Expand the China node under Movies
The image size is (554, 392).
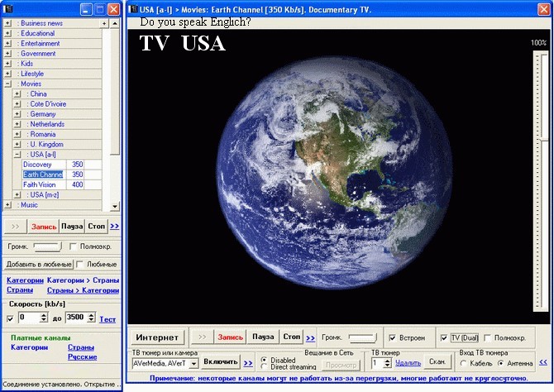tap(17, 94)
